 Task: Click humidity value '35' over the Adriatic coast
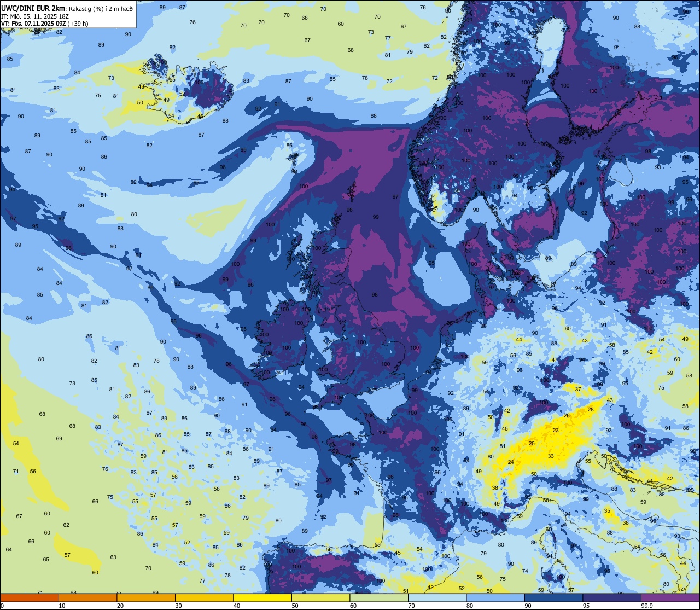[607, 511]
